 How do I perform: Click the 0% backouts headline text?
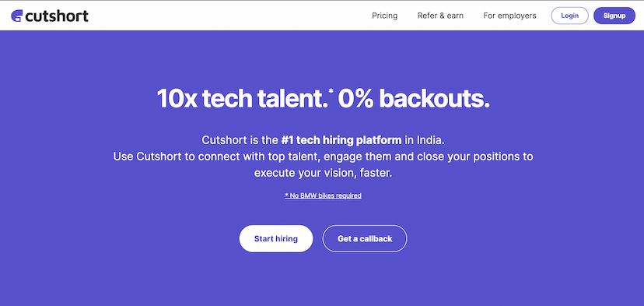click(x=413, y=99)
